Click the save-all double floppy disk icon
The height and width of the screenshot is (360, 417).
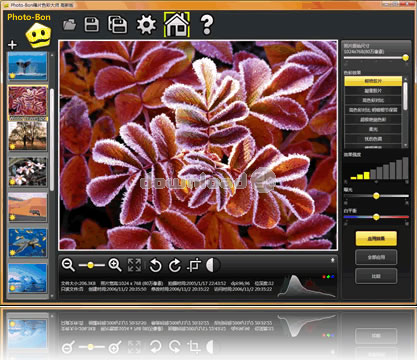point(117,25)
